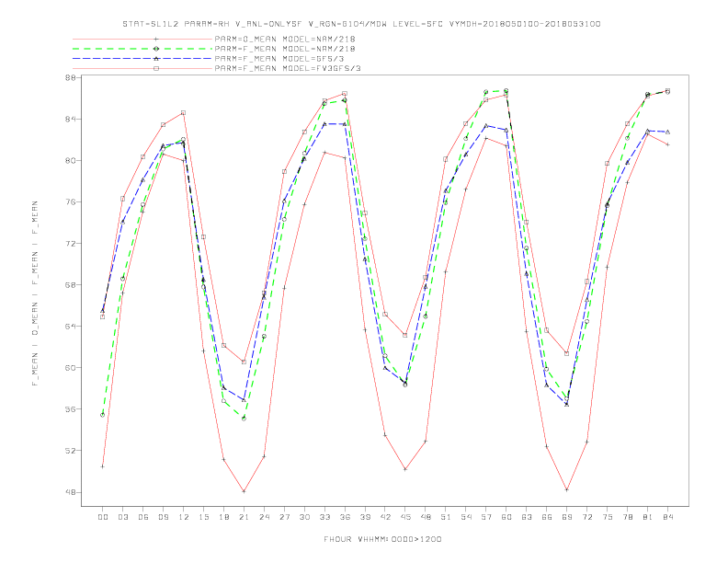Select legend entry PARM=F_MEAN MODEL=GFS/3

coord(279,59)
